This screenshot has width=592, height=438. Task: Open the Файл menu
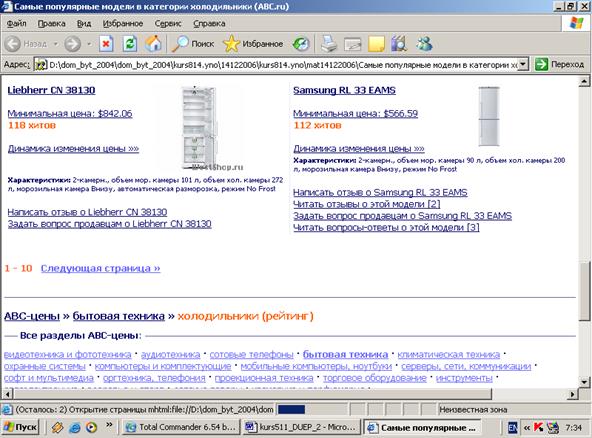17,23
